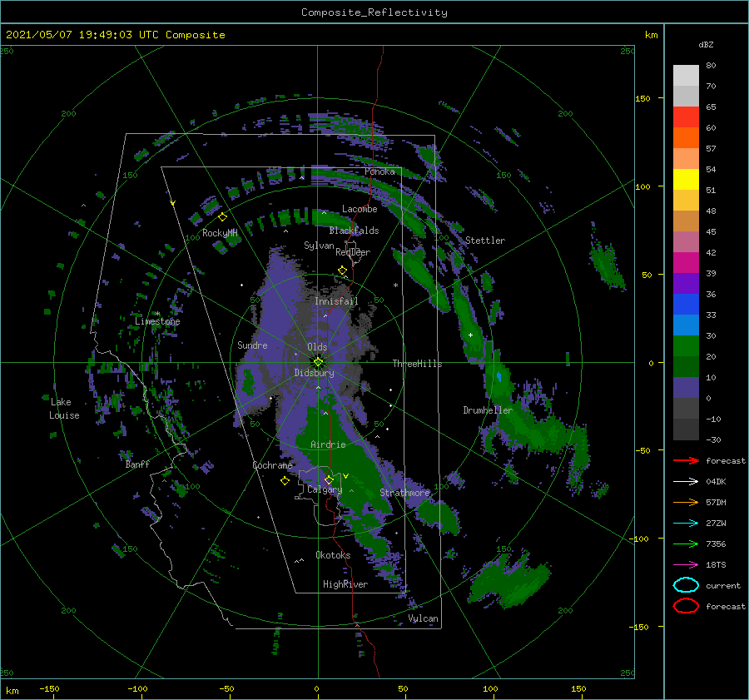Screen dimensions: 749x700
Task: Click the yellow diamond marker near RockyMH
Action: point(222,217)
